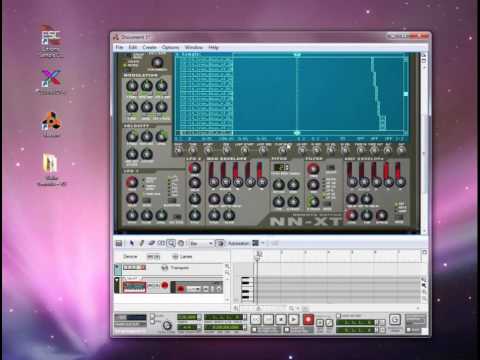
Task: Toggle the Filter On/Off button
Action: 330,168
